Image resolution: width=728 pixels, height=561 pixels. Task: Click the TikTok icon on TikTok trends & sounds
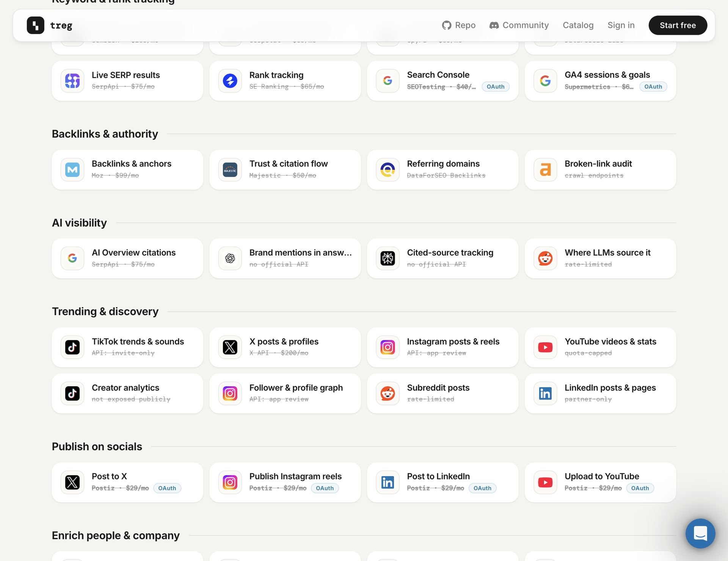coord(72,347)
